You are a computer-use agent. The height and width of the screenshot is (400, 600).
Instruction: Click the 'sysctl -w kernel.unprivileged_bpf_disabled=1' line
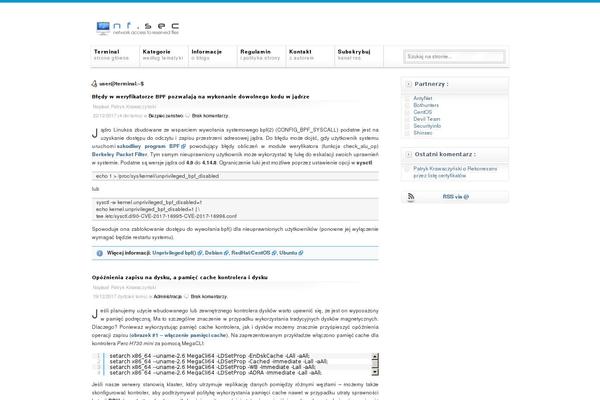pyautogui.click(x=148, y=202)
